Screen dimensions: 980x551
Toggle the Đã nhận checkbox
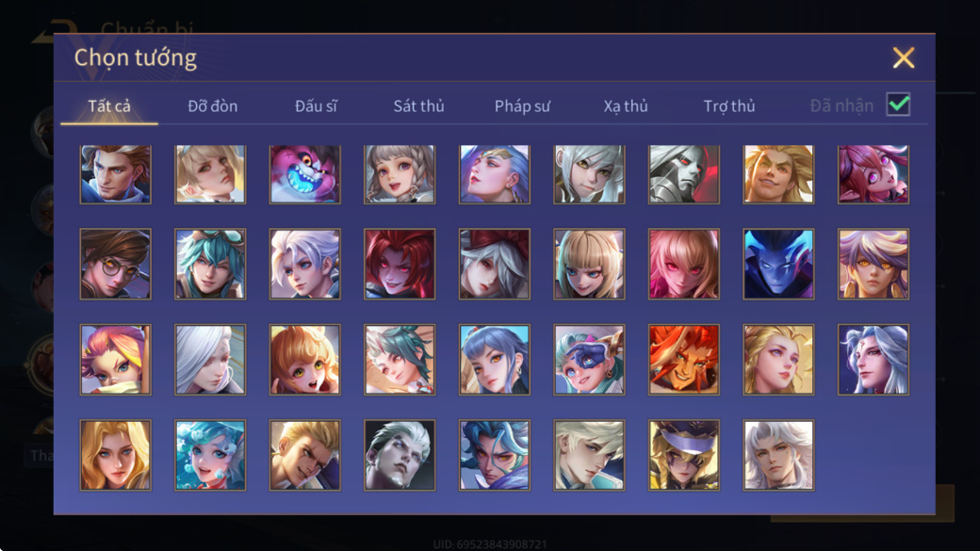898,105
